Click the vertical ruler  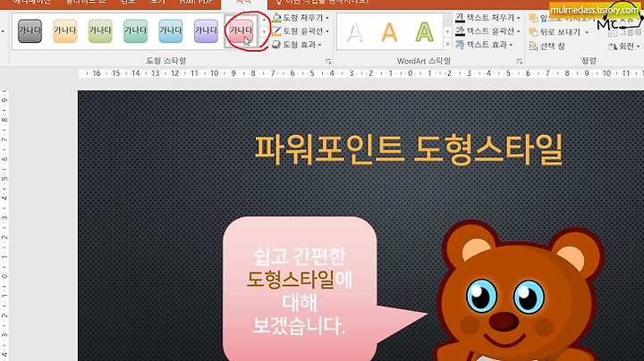[4, 225]
